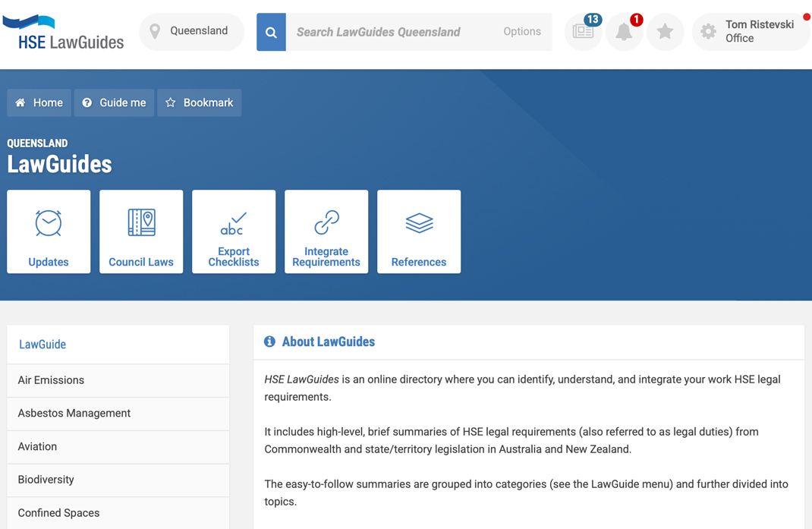The image size is (812, 529).
Task: Open the Council Laws tile
Action: click(x=141, y=231)
